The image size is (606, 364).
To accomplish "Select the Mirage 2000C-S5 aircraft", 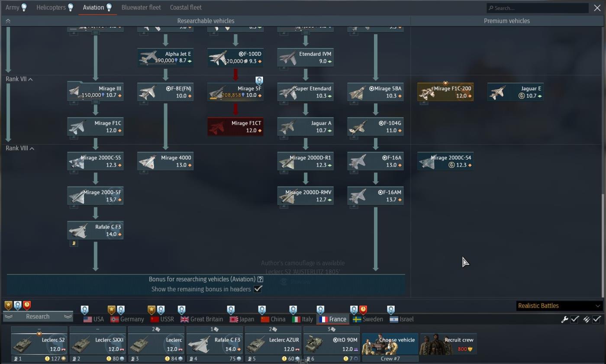I will coord(95,161).
